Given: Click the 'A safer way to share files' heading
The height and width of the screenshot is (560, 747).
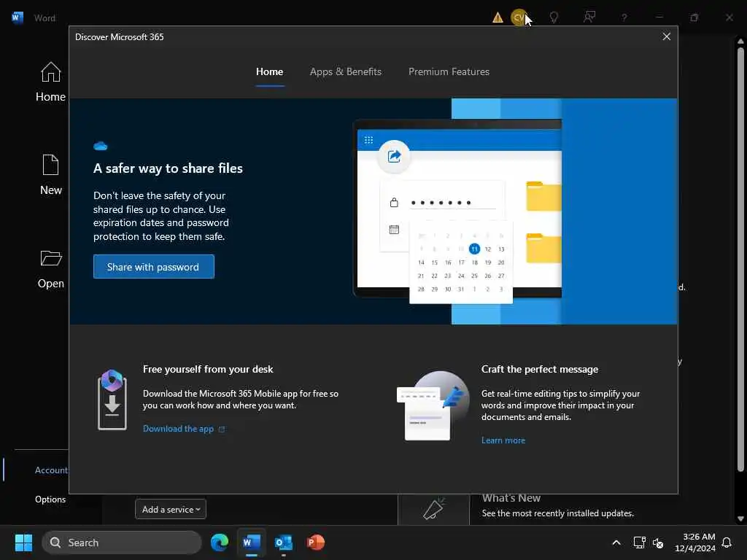Looking at the screenshot, I should [x=169, y=168].
